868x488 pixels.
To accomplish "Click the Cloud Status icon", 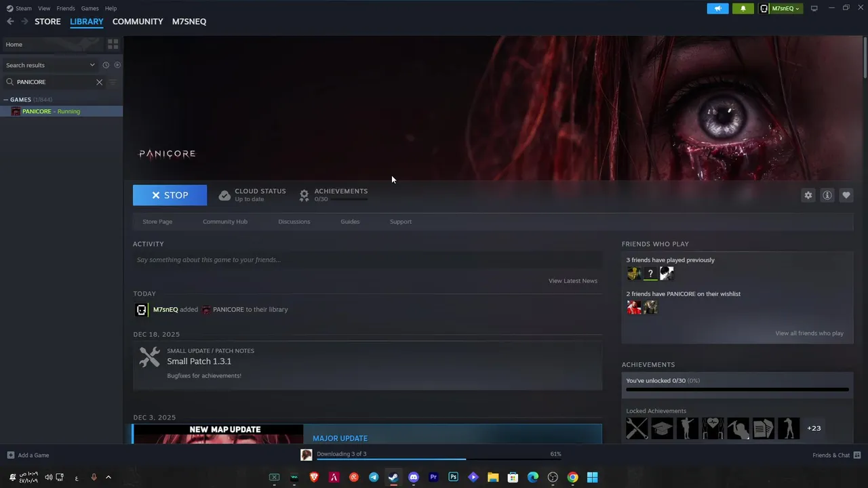I will (x=224, y=195).
